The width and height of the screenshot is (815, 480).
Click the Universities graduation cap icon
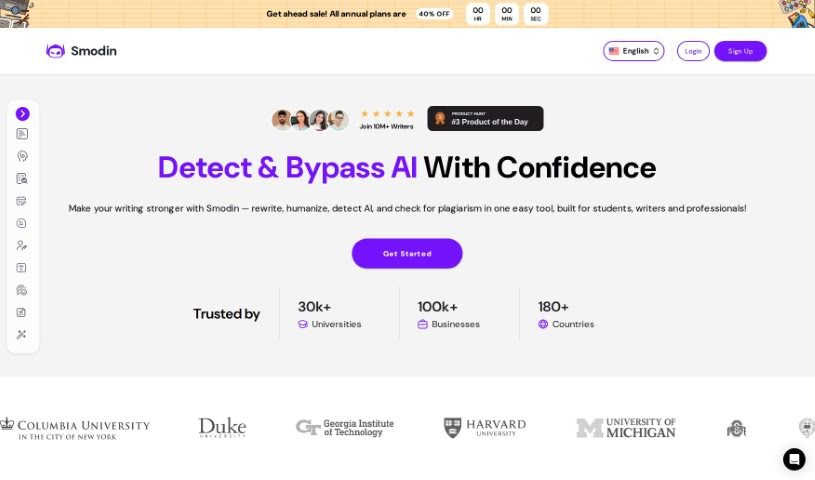(303, 324)
